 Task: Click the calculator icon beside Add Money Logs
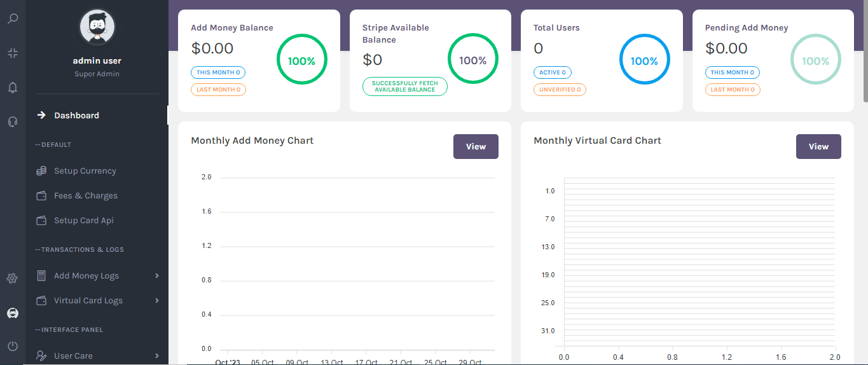coord(41,276)
